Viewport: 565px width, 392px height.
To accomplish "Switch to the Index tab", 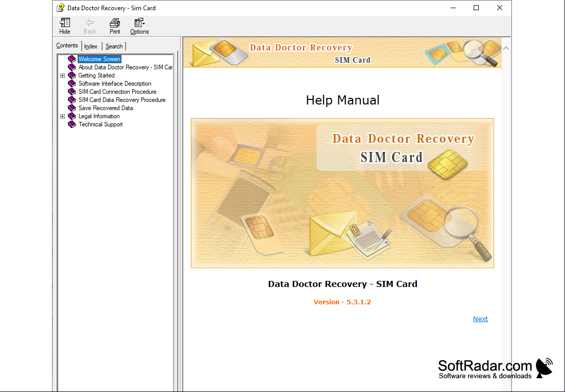I will point(91,46).
